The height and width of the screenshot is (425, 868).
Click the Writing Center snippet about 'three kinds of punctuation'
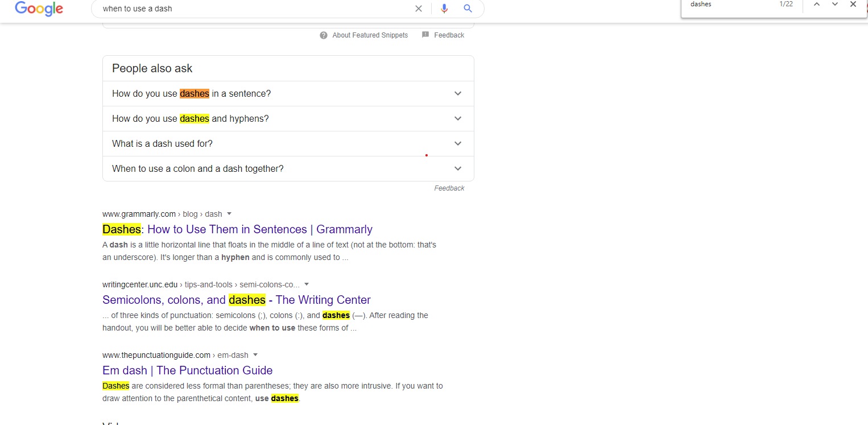pyautogui.click(x=265, y=321)
